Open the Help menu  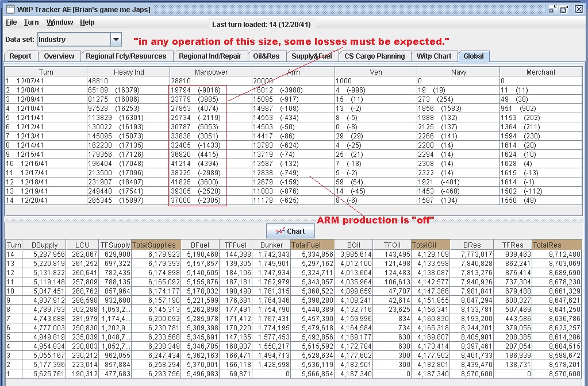coord(87,22)
